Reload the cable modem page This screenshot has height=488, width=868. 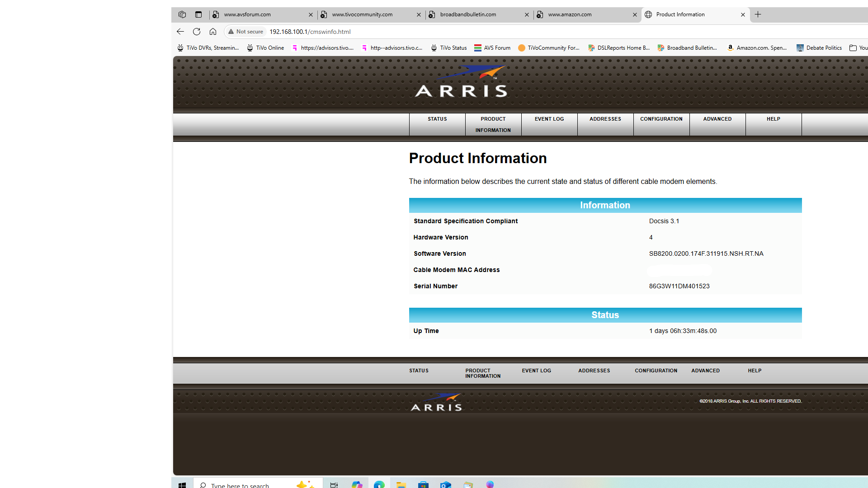(x=197, y=32)
